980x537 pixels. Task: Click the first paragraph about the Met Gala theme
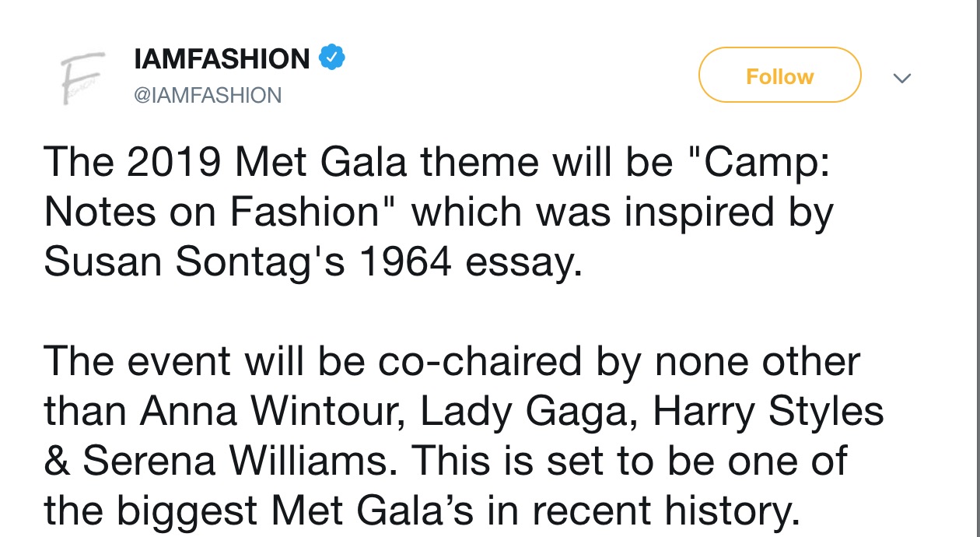[439, 212]
